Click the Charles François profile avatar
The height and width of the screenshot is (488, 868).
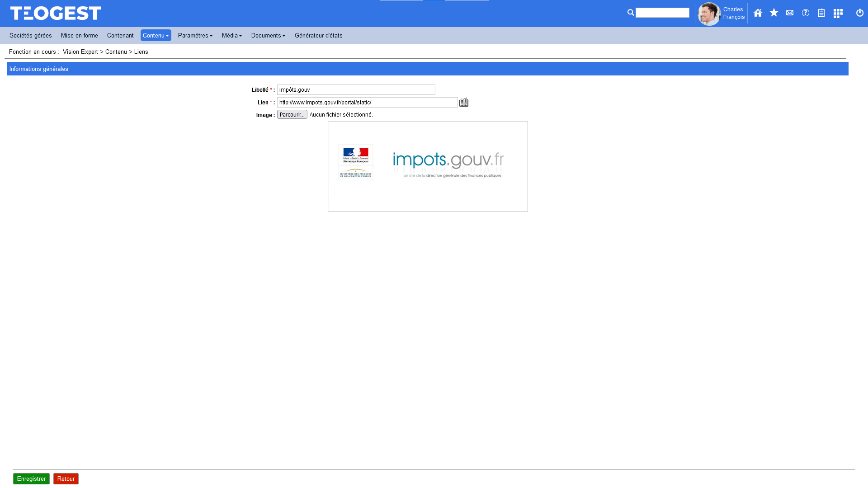[x=709, y=14]
